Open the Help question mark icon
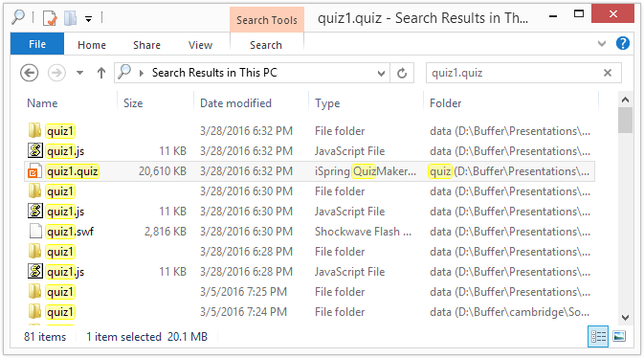This screenshot has width=644, height=358. point(623,43)
